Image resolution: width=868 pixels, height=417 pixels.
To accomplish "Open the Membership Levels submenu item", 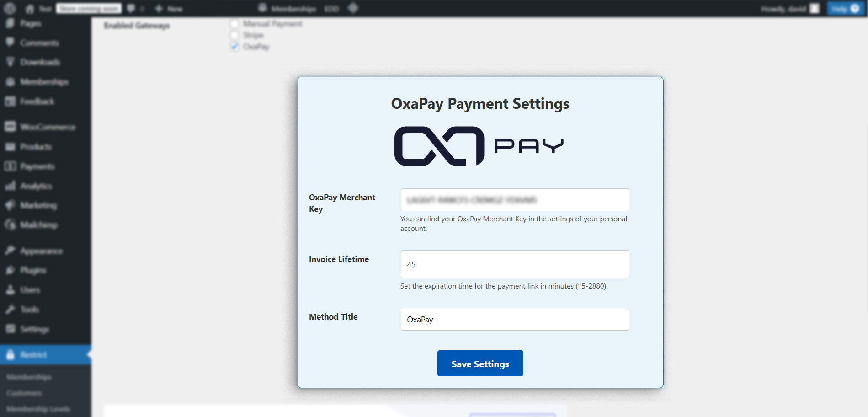I will pos(38,409).
